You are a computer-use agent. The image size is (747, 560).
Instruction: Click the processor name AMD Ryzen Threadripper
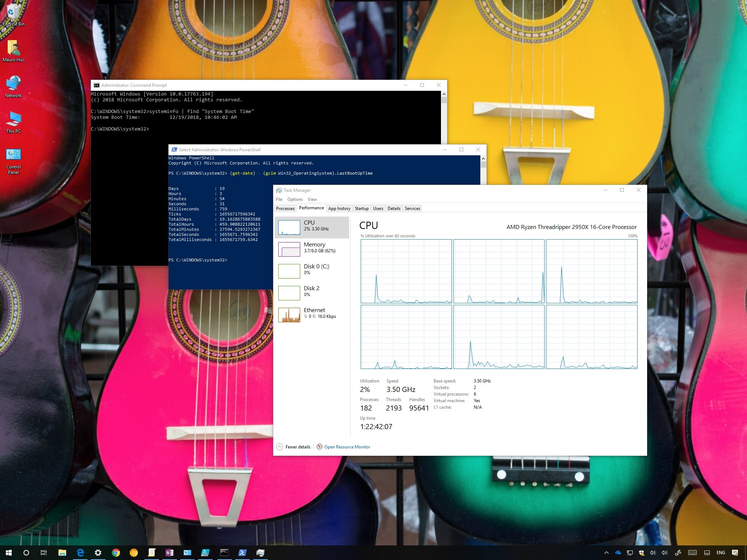click(x=572, y=227)
